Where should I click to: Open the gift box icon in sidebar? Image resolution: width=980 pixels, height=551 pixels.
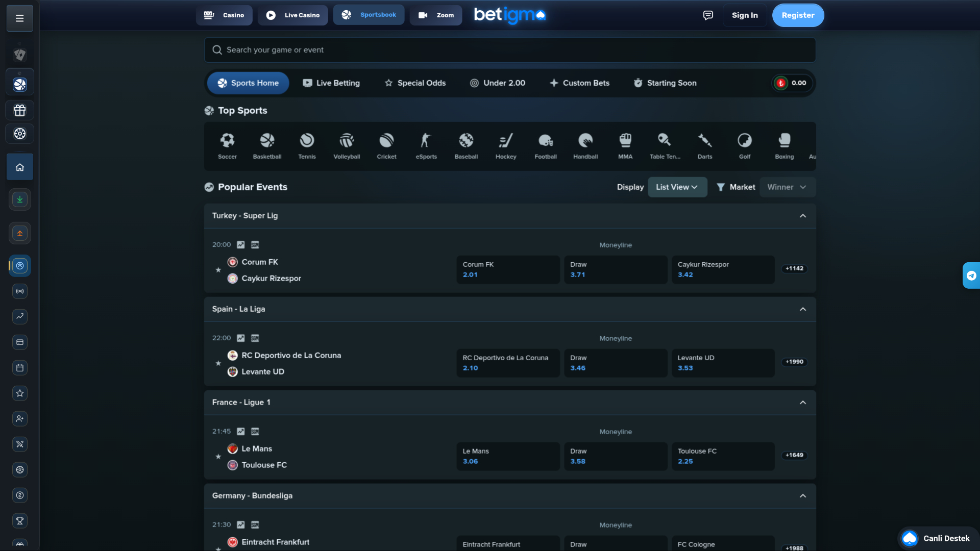click(x=20, y=110)
